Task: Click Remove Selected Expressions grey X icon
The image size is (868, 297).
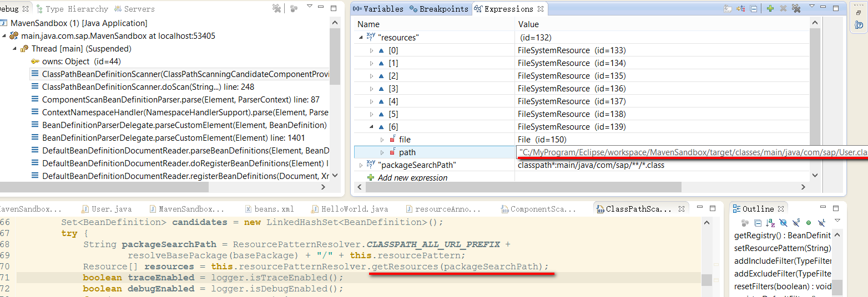Action: (784, 8)
